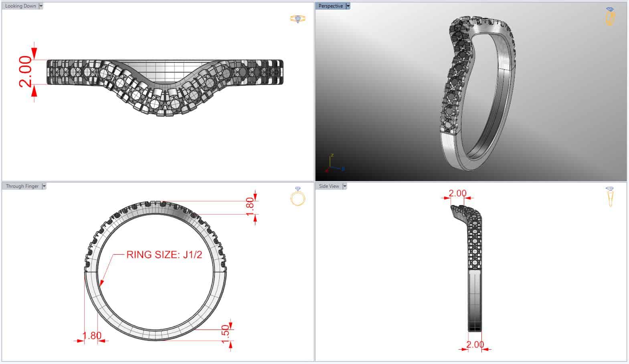
Task: Select the bottom 2.00 dimension in Side View
Action: [475, 344]
